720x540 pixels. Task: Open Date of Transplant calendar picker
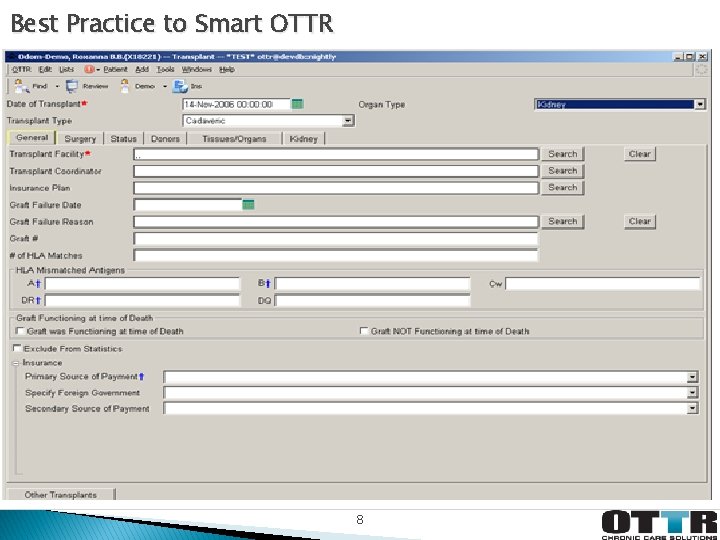298,104
